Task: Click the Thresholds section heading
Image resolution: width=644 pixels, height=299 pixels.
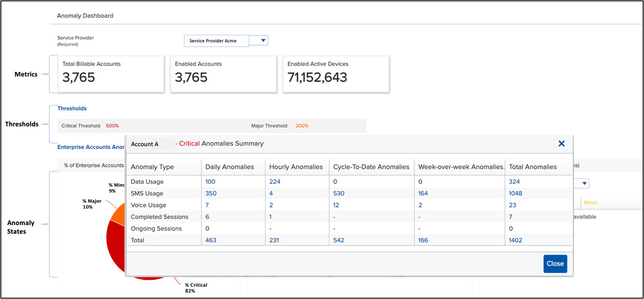Action: (x=72, y=109)
